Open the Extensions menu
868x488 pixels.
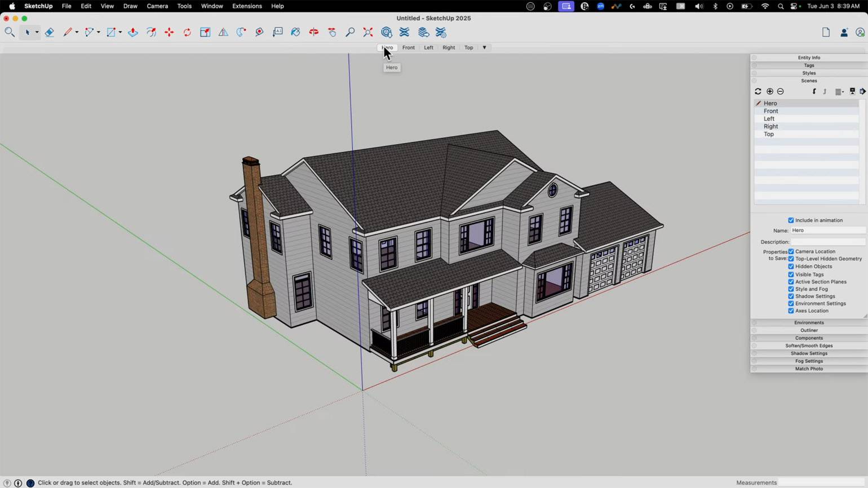pos(247,6)
